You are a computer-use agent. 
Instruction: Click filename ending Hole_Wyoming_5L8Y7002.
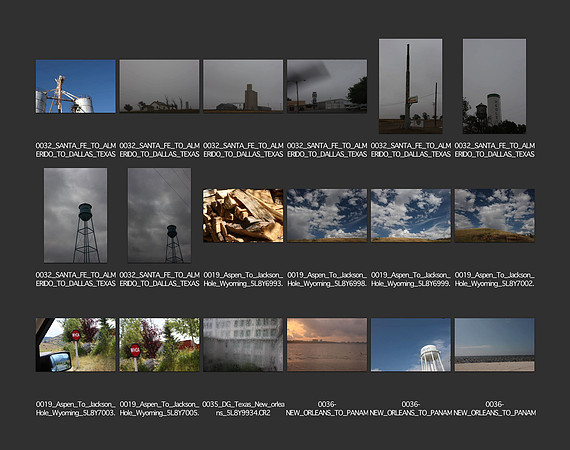494,279
